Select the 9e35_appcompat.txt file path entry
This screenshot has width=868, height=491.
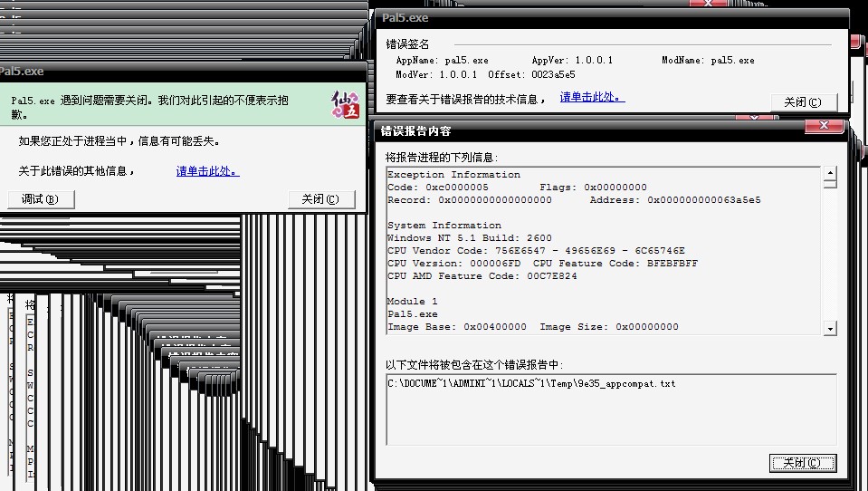531,384
